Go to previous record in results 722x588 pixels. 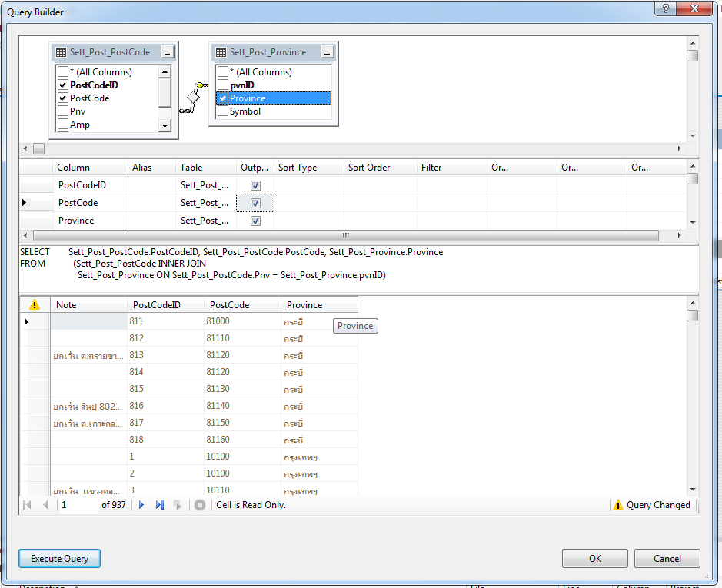coord(45,505)
